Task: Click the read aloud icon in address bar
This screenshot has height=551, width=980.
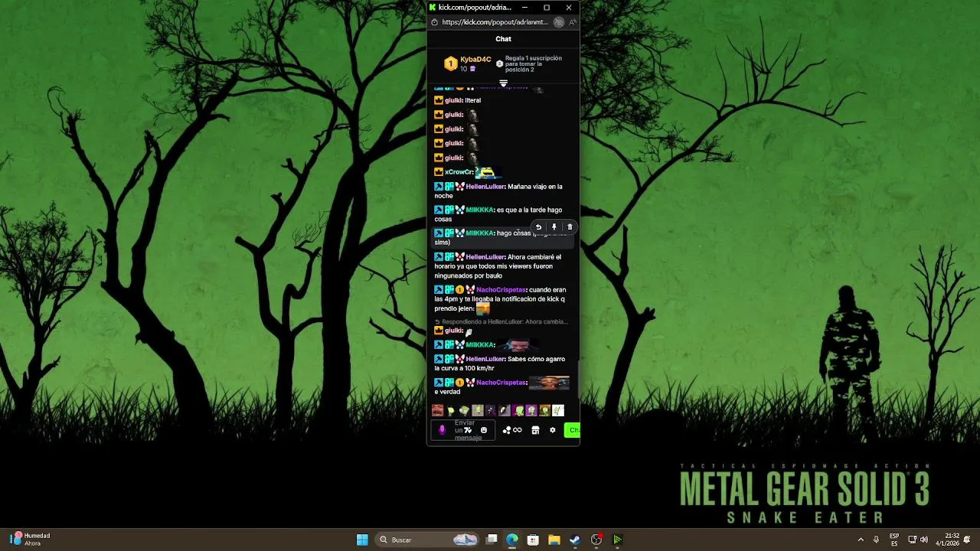Action: pyautogui.click(x=573, y=22)
